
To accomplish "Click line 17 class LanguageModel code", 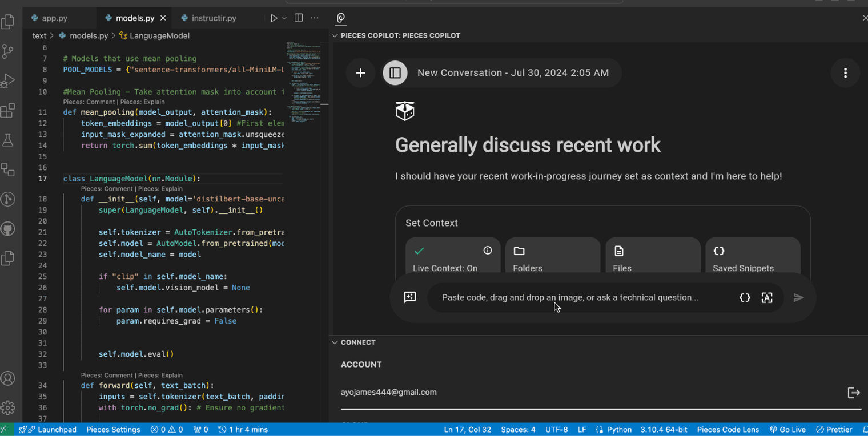I will [x=132, y=179].
